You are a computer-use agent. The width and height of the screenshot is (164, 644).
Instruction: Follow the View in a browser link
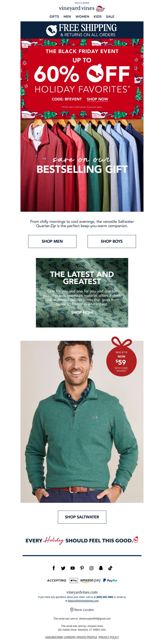82,3
